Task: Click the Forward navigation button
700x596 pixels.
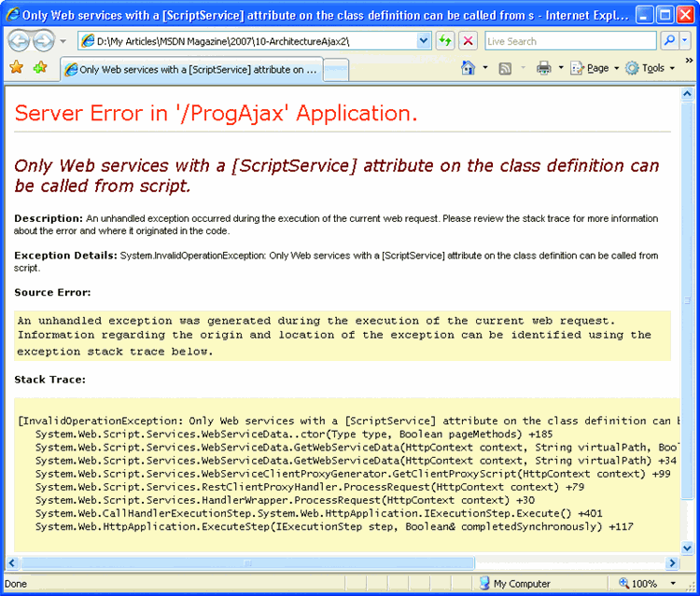Action: (43, 41)
